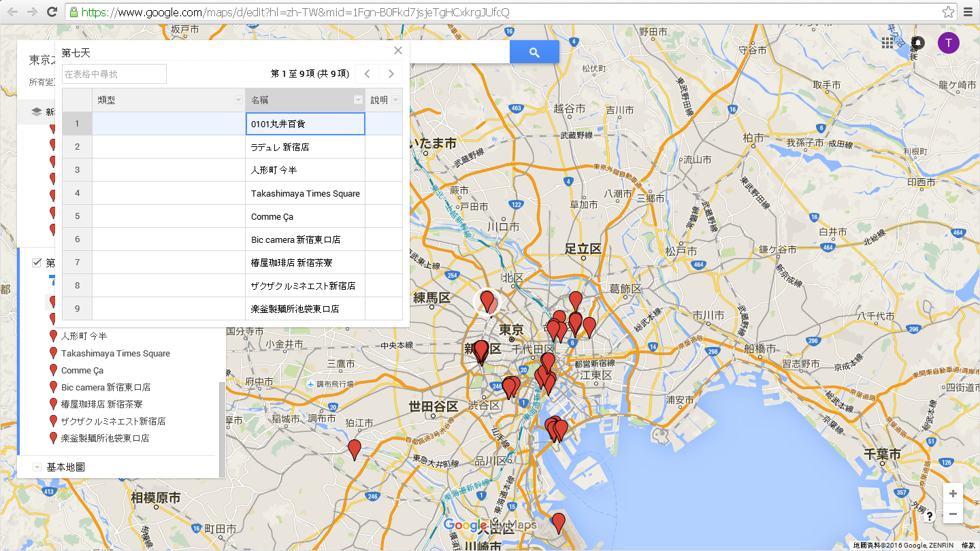Screen dimensions: 980x551
Task: Select table cell 椿屋珈琲店 新宿茶寮
Action: tap(305, 263)
